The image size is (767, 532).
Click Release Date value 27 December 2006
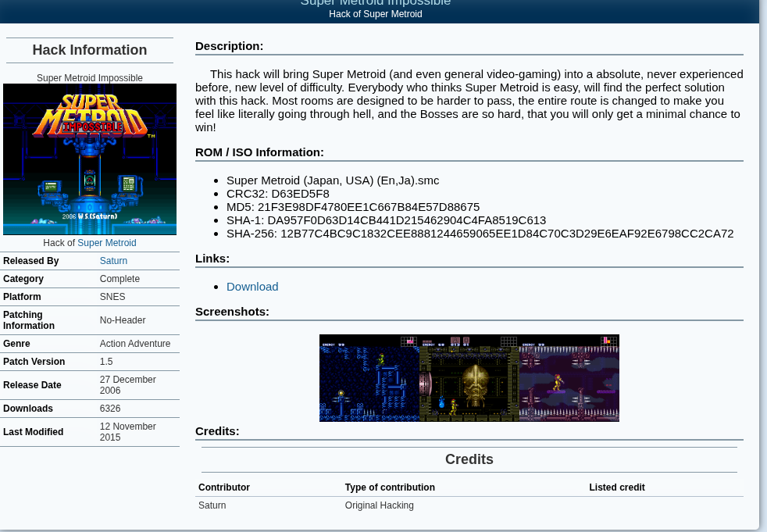click(x=127, y=385)
